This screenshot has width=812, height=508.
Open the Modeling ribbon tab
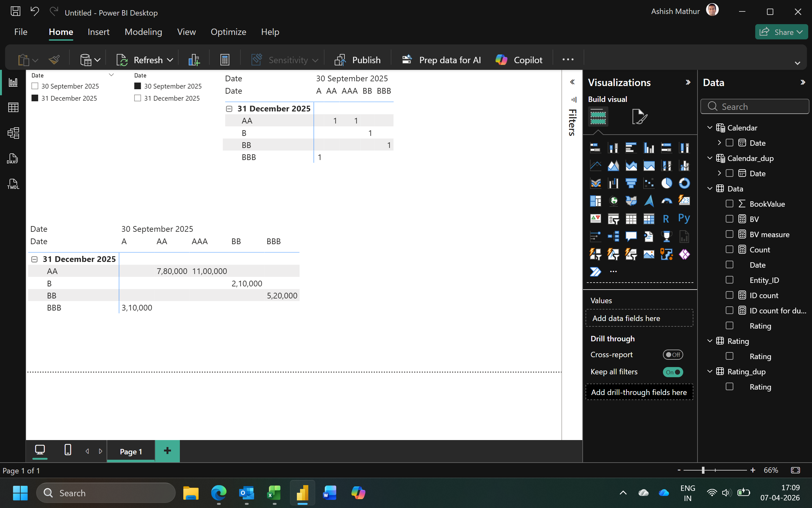(x=143, y=32)
